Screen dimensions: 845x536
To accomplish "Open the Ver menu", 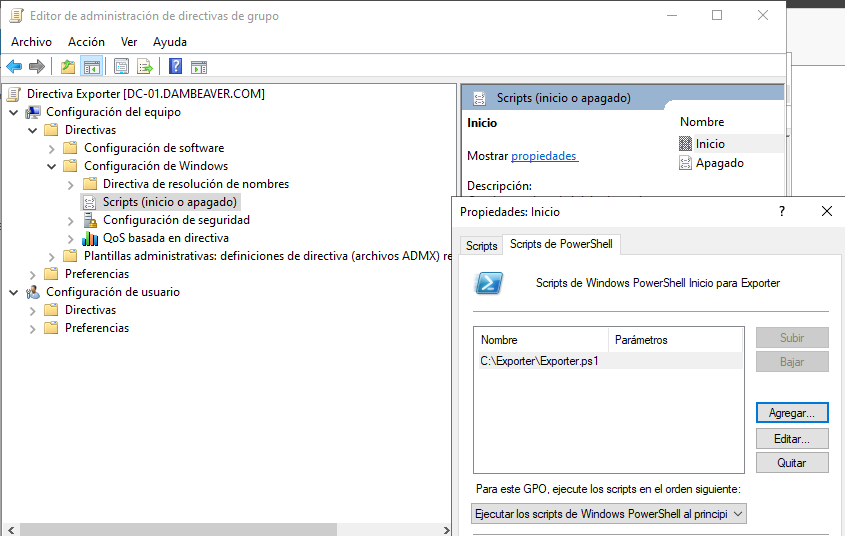I will [x=129, y=41].
